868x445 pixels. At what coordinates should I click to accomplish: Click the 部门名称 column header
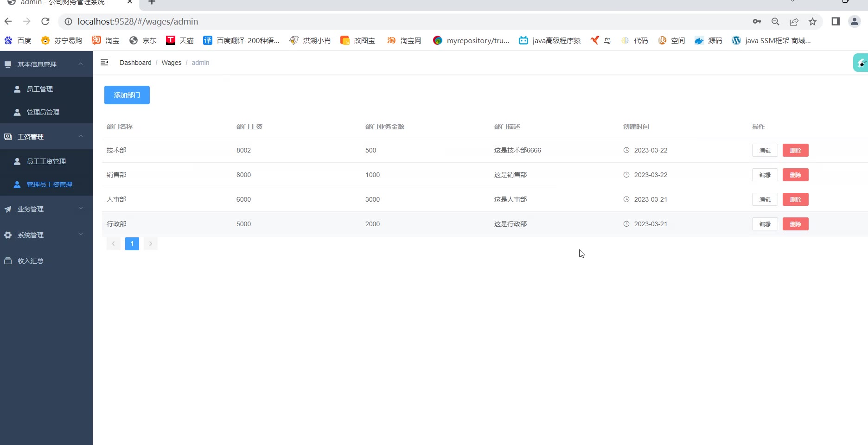point(120,127)
